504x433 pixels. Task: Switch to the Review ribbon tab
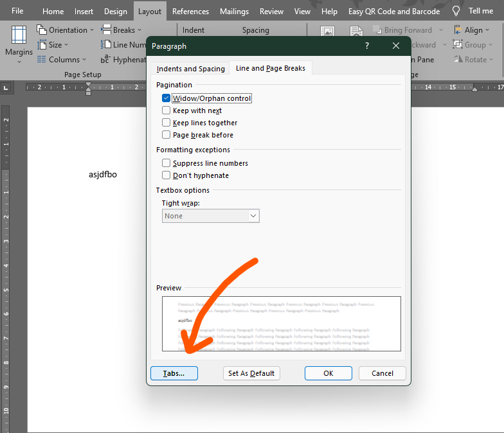click(x=271, y=12)
